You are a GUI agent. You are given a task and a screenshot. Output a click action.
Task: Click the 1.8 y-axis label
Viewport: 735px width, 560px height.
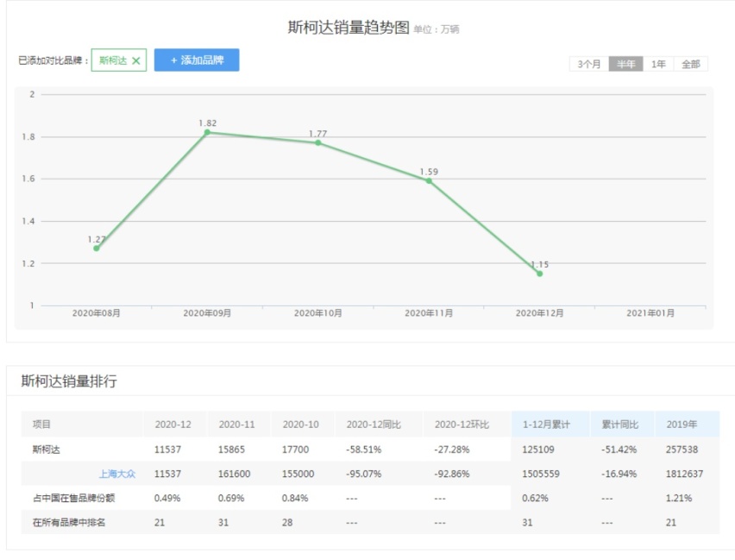click(28, 137)
